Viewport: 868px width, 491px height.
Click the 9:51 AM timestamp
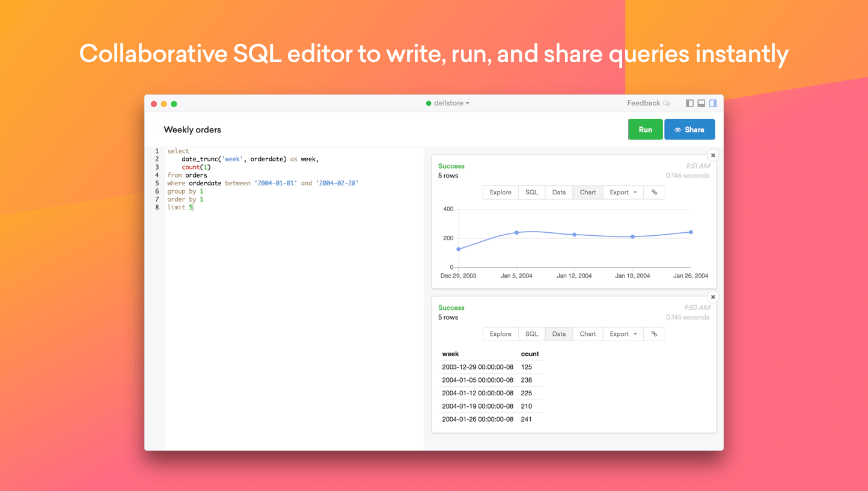698,166
